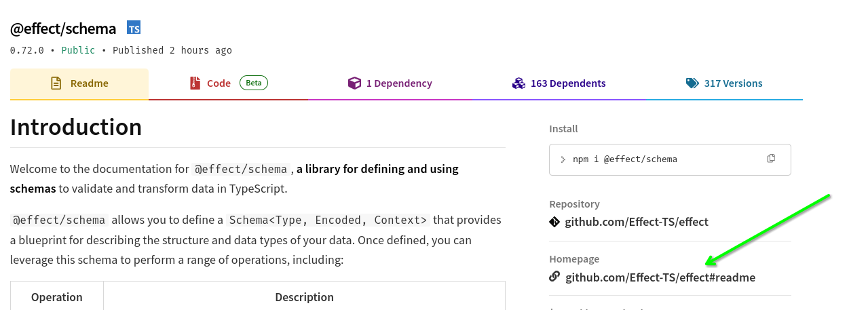
Task: Open the 1 Dependency tab
Action: (x=399, y=83)
